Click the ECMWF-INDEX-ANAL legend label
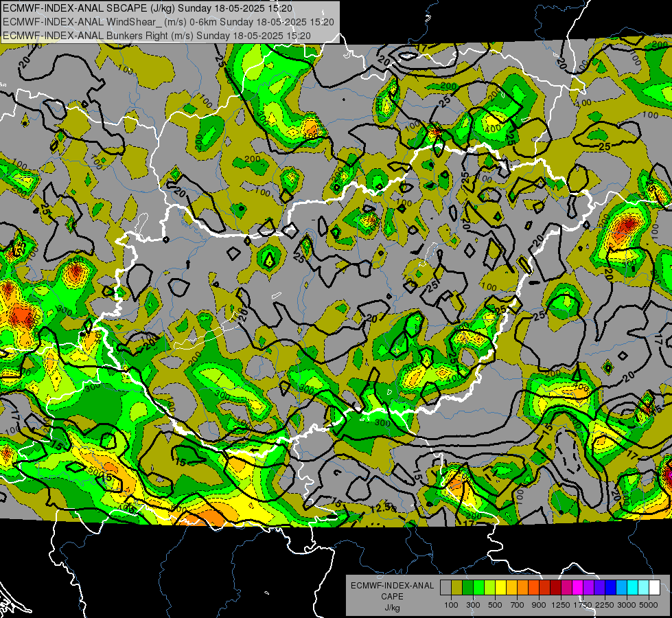This screenshot has width=672, height=618. click(392, 586)
